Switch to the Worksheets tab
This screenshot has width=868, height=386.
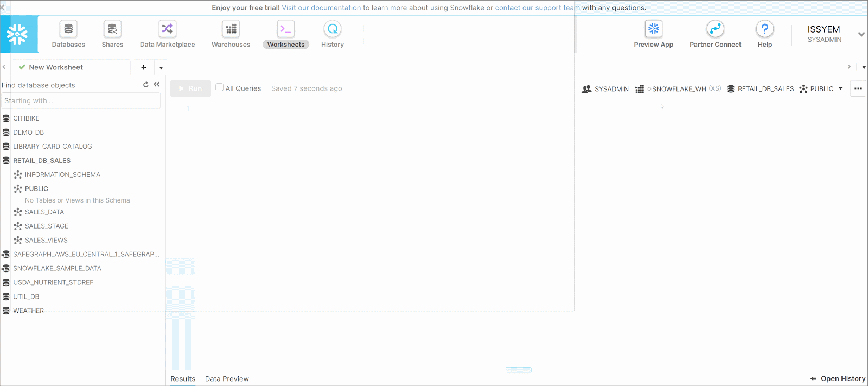(286, 34)
